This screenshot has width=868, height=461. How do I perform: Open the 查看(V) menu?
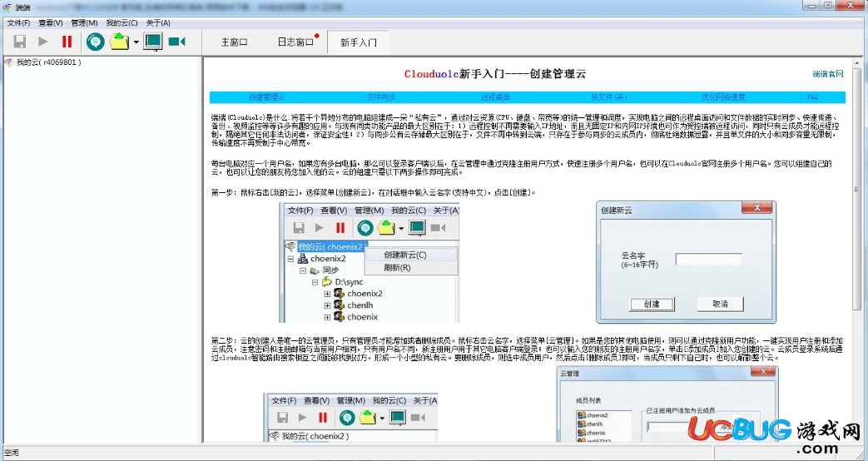(x=51, y=22)
